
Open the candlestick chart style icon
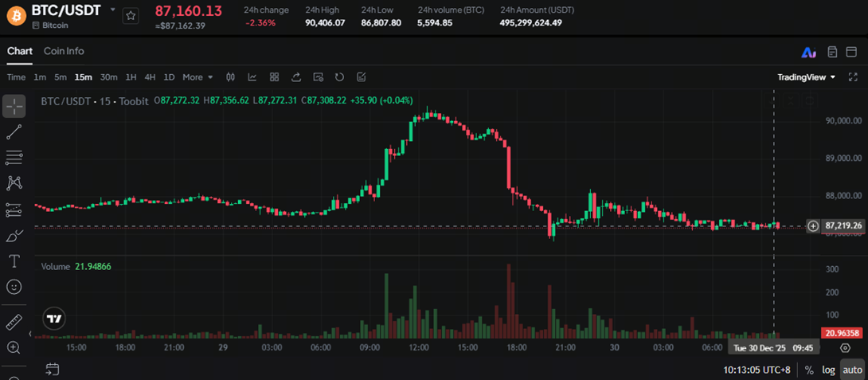click(231, 77)
